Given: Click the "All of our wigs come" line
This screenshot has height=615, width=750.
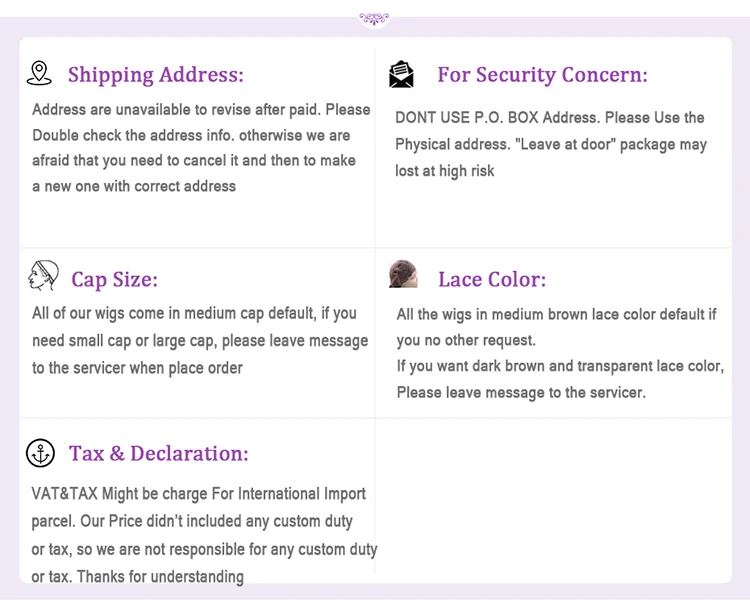Looking at the screenshot, I should point(194,314).
